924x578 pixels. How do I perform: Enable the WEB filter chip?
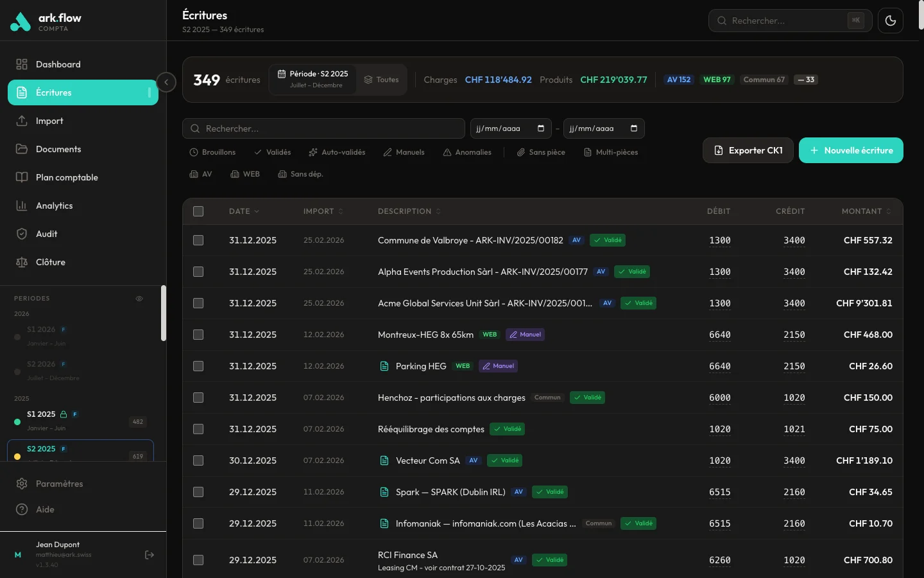pyautogui.click(x=246, y=174)
